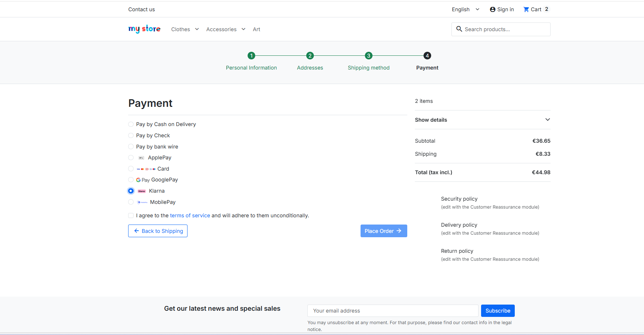Click the shopping cart icon
Image resolution: width=644 pixels, height=335 pixels.
(526, 9)
